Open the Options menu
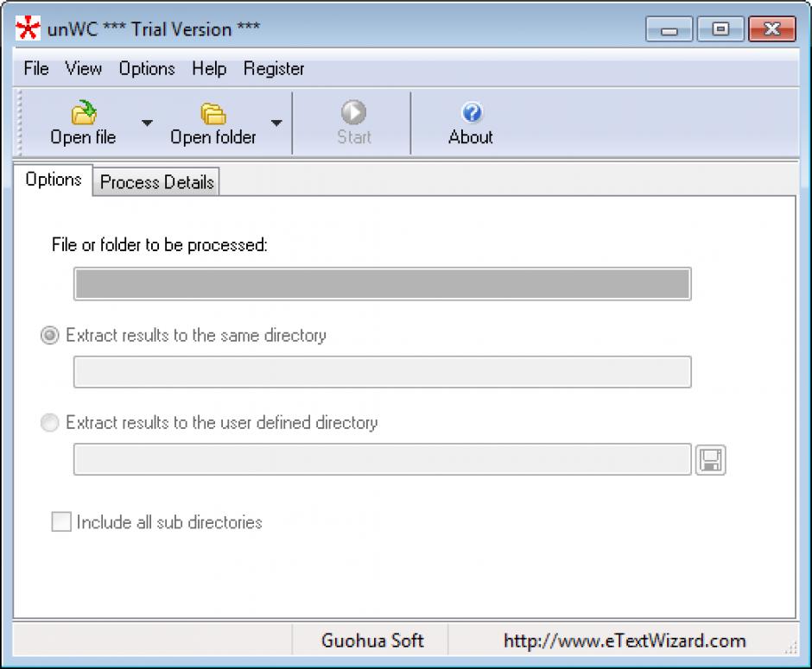The height and width of the screenshot is (669, 812). pos(147,69)
